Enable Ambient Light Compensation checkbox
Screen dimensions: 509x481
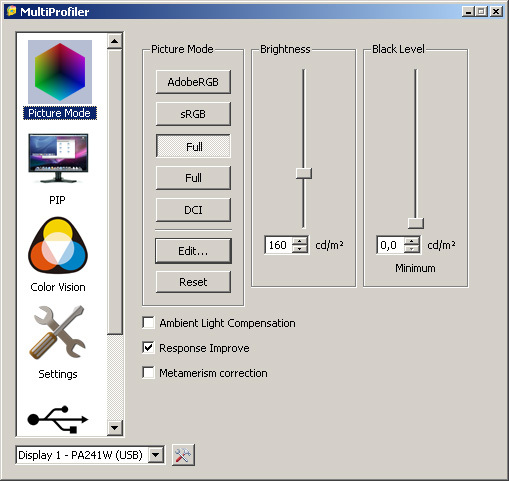148,323
